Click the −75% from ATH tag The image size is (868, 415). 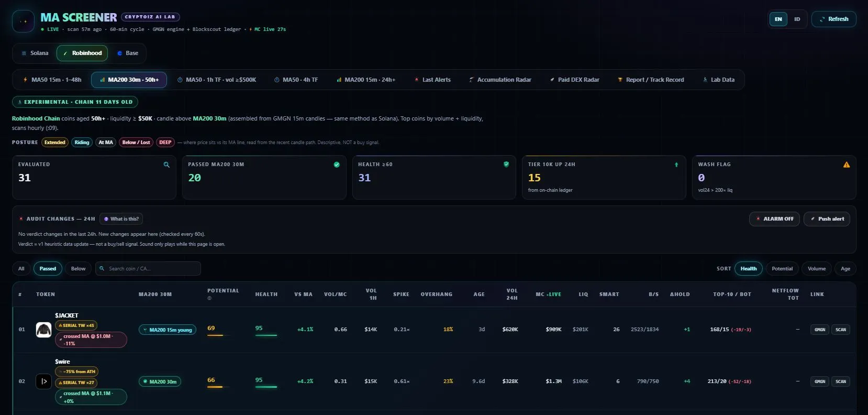click(76, 372)
